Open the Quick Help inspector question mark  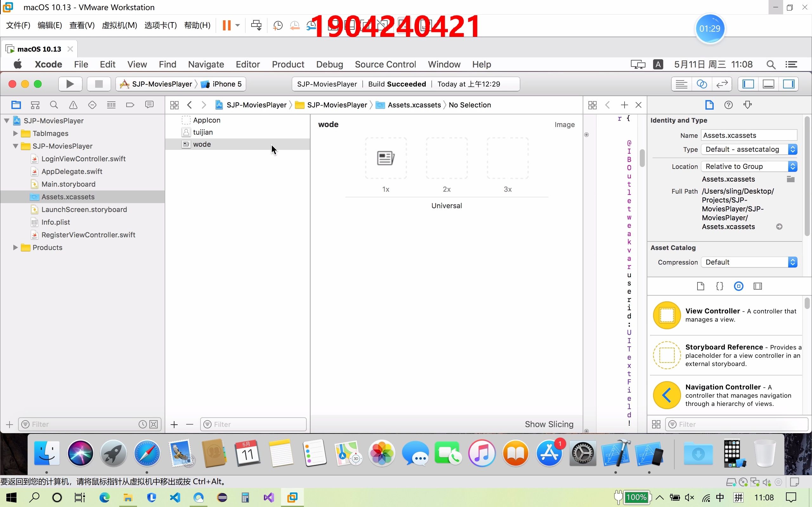click(x=729, y=105)
